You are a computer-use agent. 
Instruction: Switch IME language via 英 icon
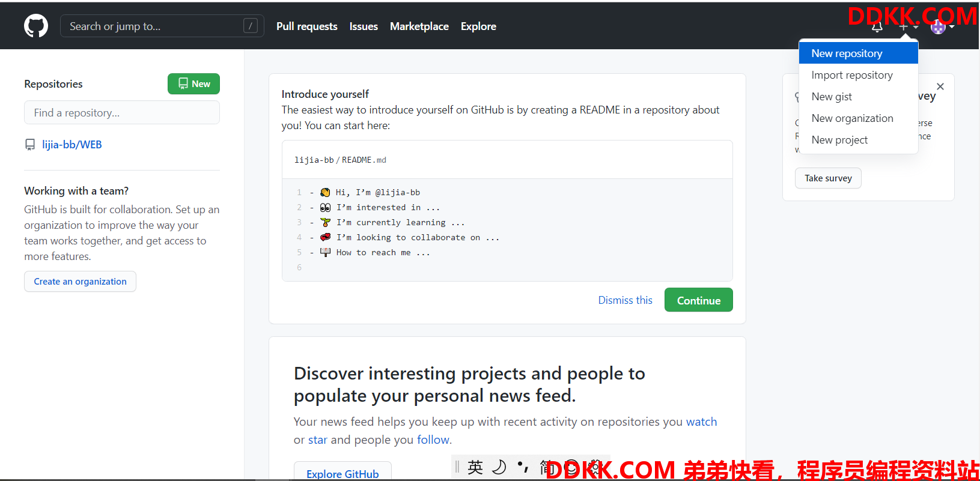click(475, 467)
